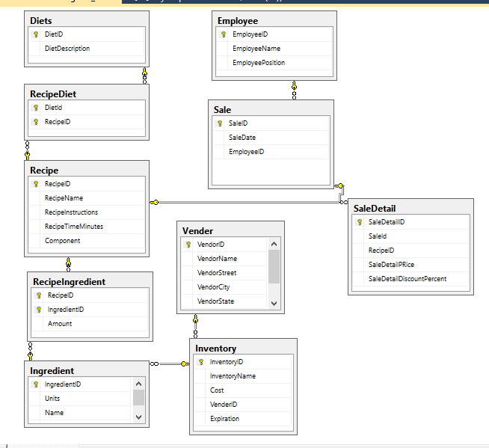489x448 pixels.
Task: Select the SaleId column in SaleDetail
Action: (410, 236)
